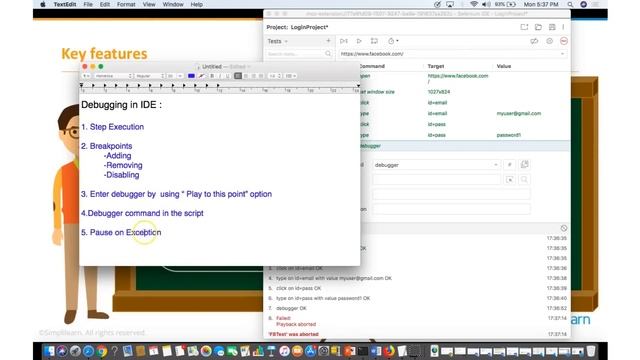This screenshot has width=640, height=360.
Task: Open Finder from the Dock
Action: [49, 351]
